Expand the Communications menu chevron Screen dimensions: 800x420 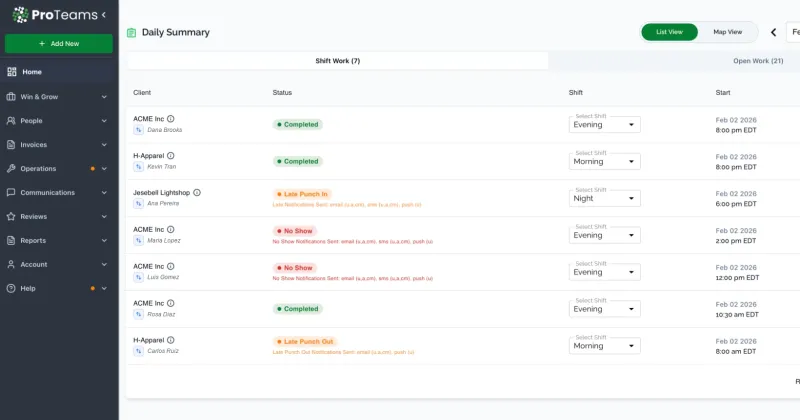[x=104, y=192]
